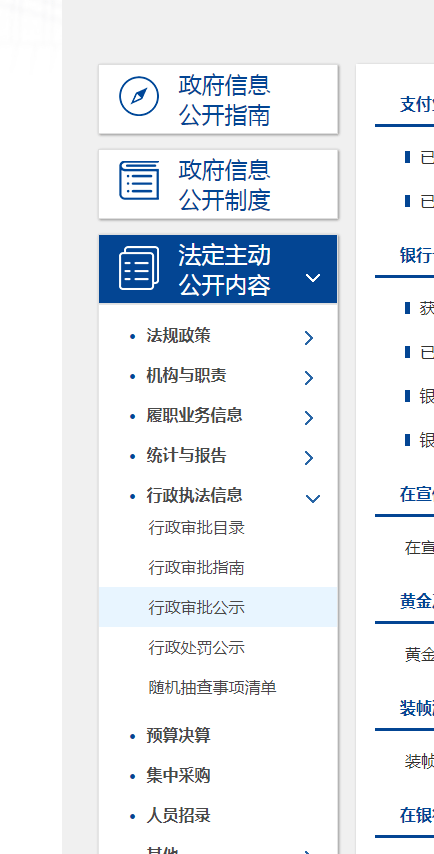Open highlighted 行政审批公示 item

218,607
